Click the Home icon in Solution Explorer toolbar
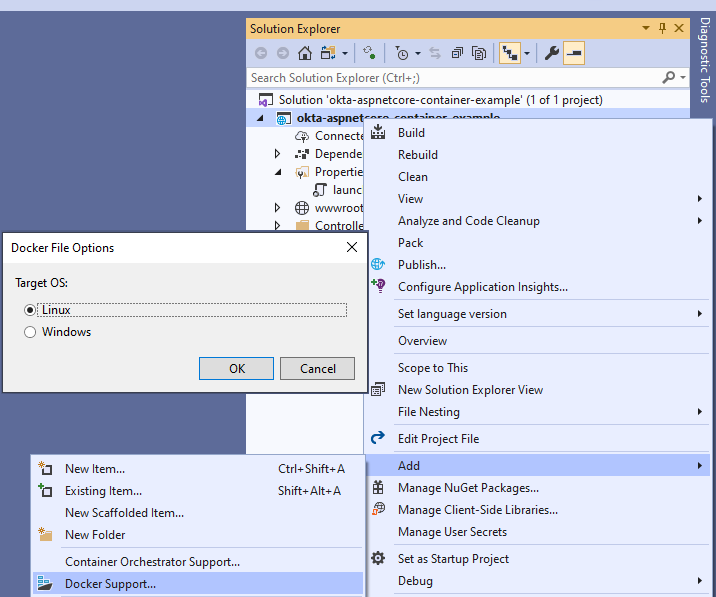 [x=304, y=53]
